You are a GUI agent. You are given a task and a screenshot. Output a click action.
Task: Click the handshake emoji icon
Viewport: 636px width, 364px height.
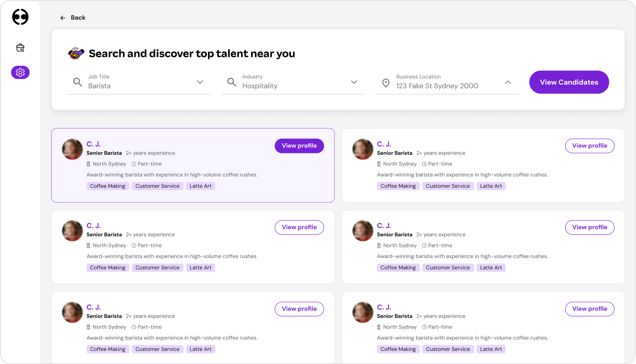(x=76, y=53)
